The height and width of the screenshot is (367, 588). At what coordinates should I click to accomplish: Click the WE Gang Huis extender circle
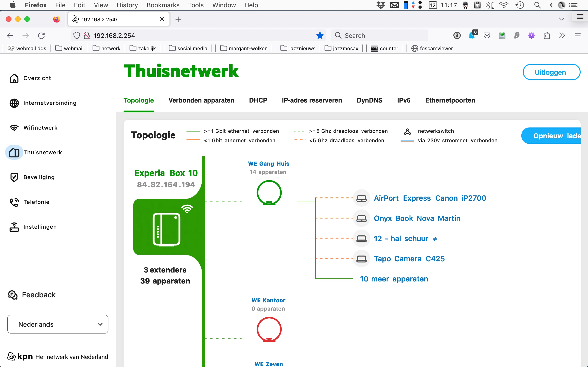tap(269, 193)
